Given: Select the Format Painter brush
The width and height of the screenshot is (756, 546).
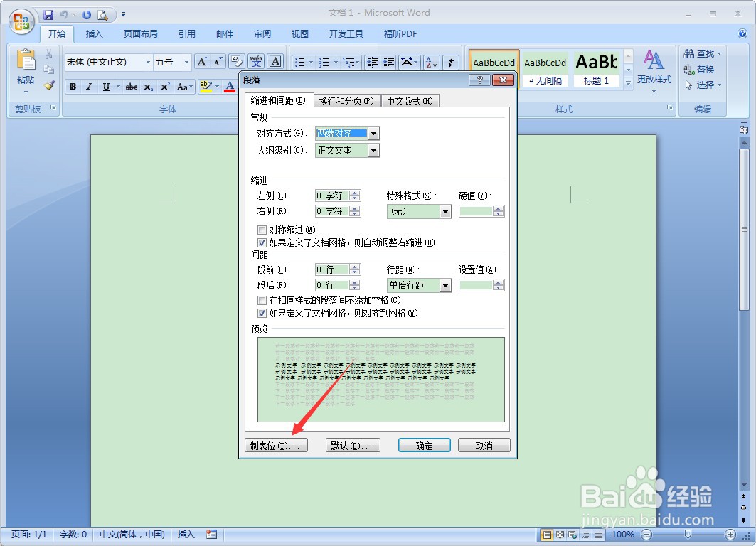Looking at the screenshot, I should pos(48,85).
